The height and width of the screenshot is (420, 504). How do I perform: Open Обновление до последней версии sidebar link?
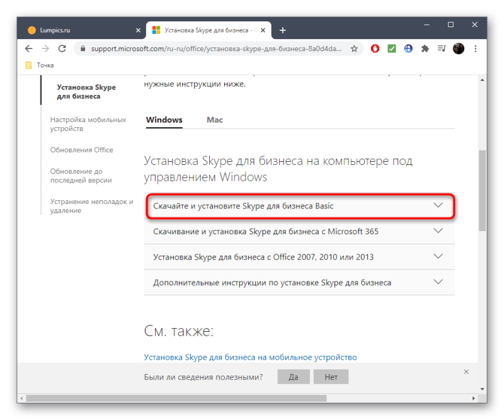[x=81, y=176]
